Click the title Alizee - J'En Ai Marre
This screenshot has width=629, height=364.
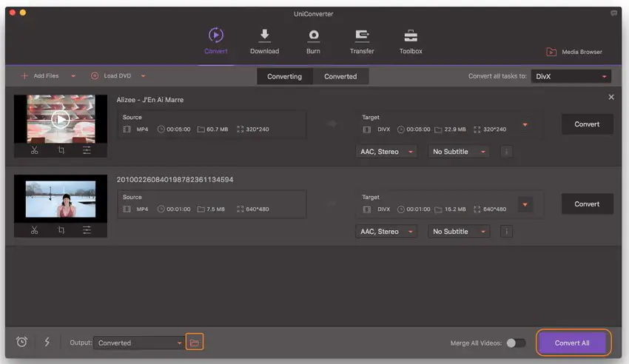click(150, 100)
